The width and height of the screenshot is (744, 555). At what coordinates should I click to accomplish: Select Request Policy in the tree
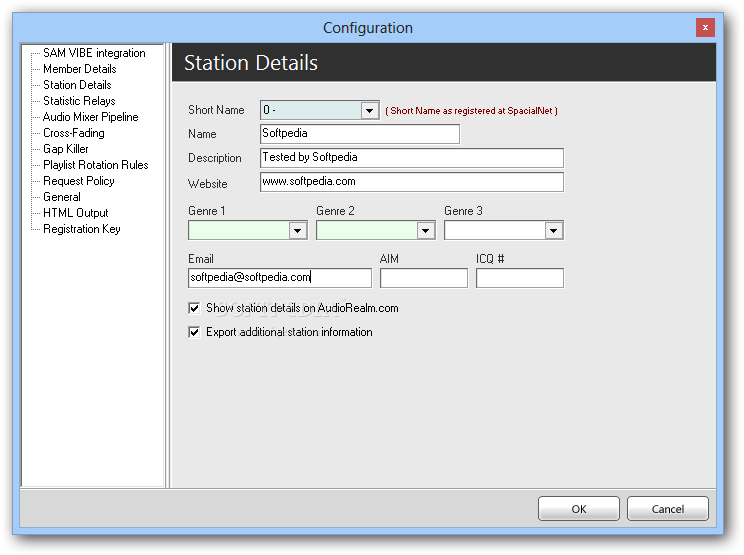(x=79, y=181)
